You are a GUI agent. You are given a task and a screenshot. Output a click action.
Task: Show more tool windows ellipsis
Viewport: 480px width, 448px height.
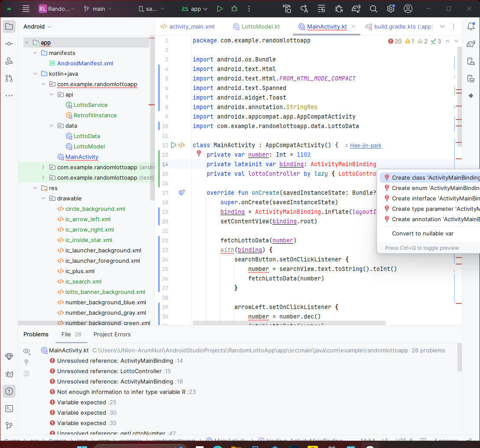tap(9, 96)
